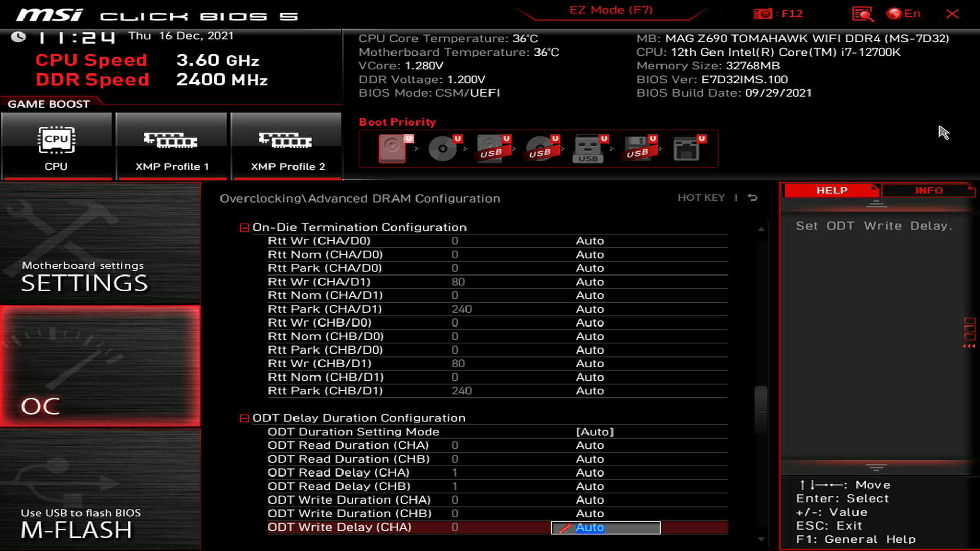Click the Rtt Wr (CHB/D1) 80 value
The image size is (980, 551).
458,364
